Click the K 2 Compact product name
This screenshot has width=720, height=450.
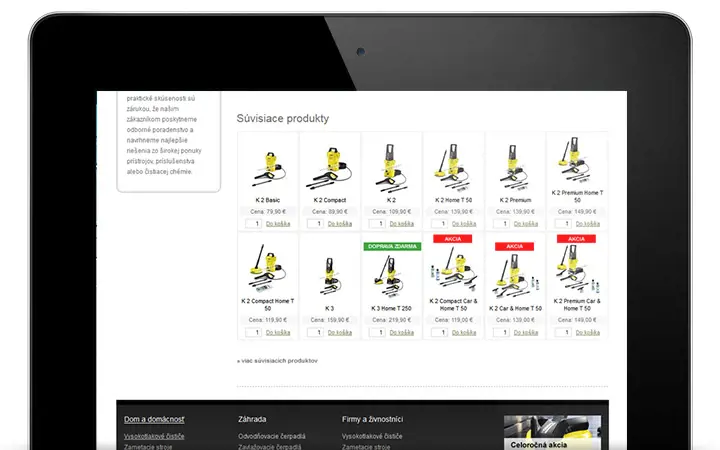coord(330,200)
